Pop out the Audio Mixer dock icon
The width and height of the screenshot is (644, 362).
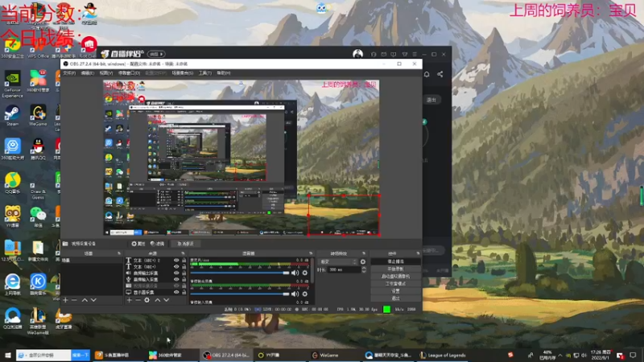[x=311, y=253]
